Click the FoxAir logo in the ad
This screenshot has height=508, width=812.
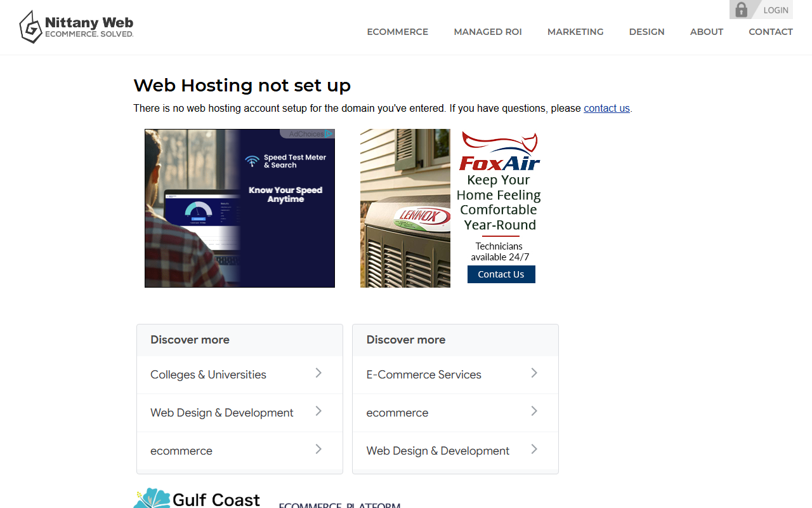500,151
